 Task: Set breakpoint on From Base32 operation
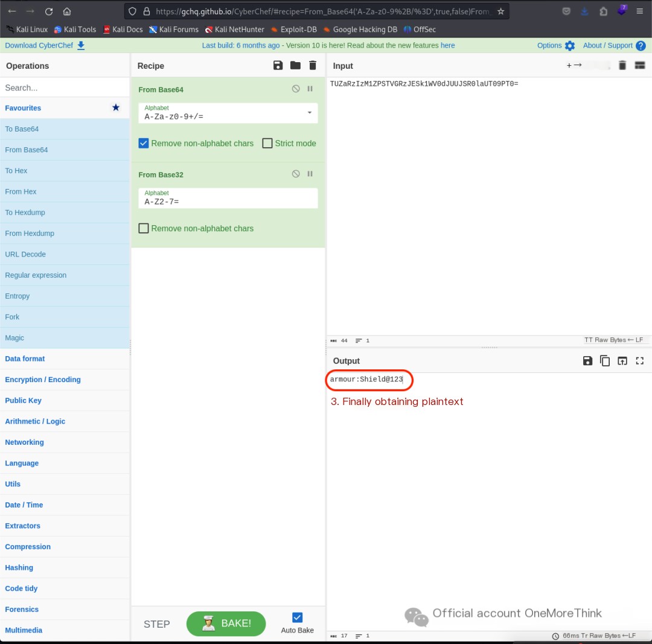[x=310, y=174]
